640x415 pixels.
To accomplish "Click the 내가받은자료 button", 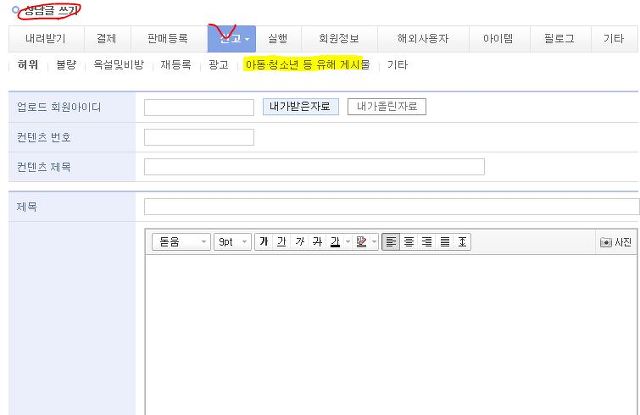I will tap(300, 107).
